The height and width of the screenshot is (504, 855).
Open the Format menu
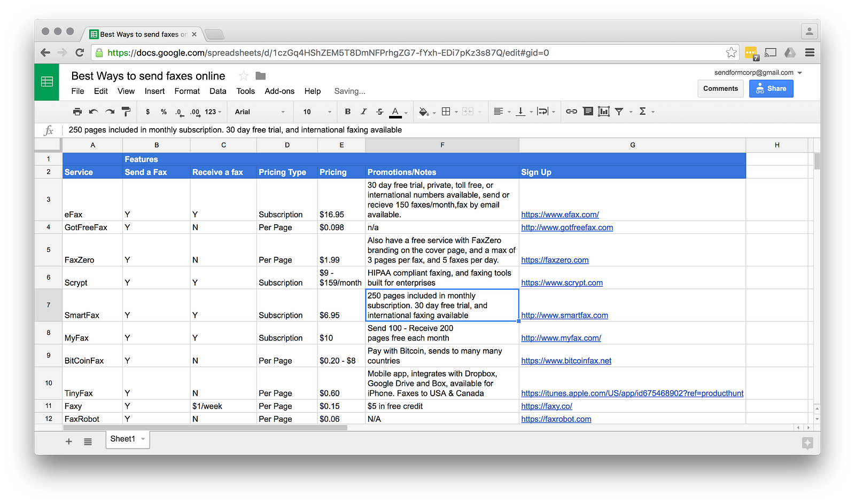click(187, 91)
